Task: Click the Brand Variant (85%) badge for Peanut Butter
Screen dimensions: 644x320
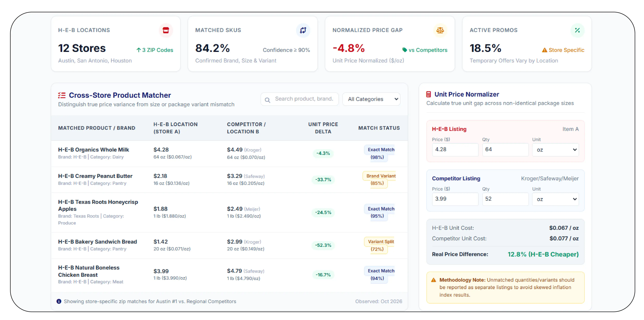Action: tap(380, 180)
